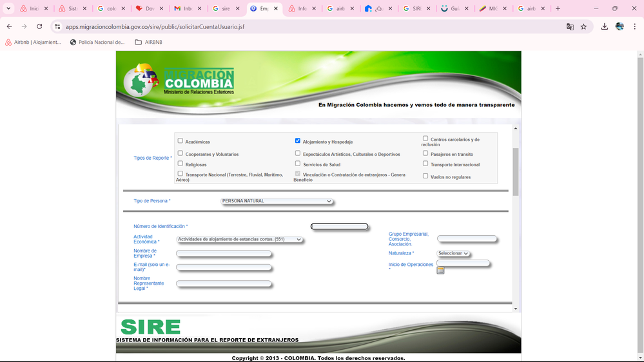
Task: Expand the Actividad Económica dropdown
Action: coord(239,240)
